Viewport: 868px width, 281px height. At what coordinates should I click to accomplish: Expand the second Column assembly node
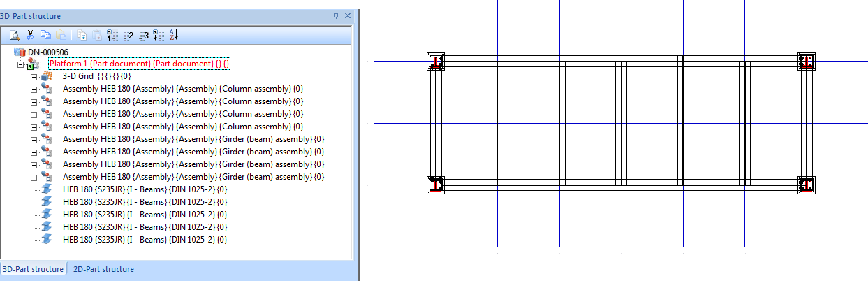click(34, 102)
